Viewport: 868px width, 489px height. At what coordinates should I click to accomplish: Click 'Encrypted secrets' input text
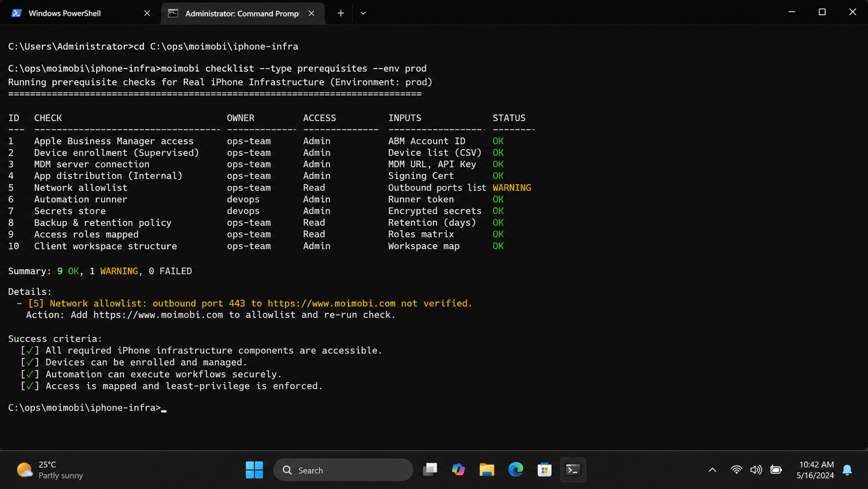[x=435, y=211]
